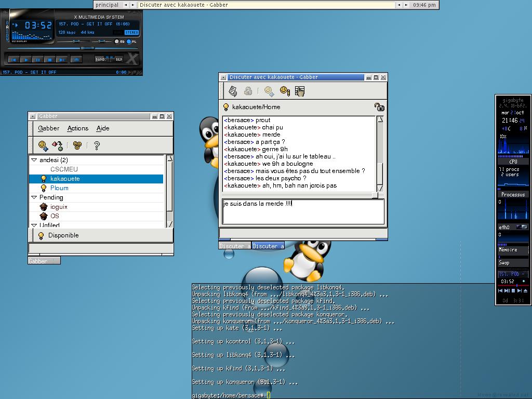Click the Mémoire meter in gkrellm
Screen dimensions: 532x399
(x=513, y=250)
